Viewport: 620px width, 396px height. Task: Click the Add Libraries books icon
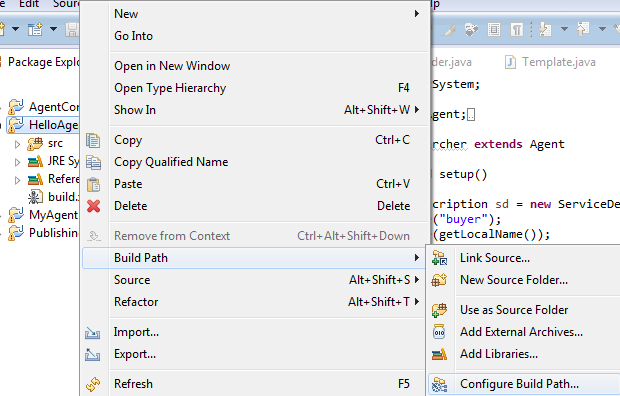(x=439, y=354)
